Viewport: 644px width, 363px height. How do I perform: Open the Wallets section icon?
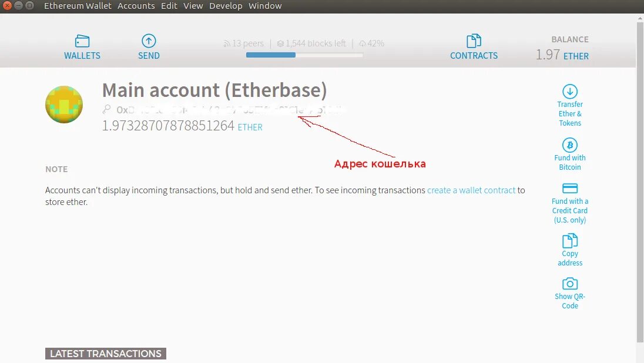click(x=82, y=41)
